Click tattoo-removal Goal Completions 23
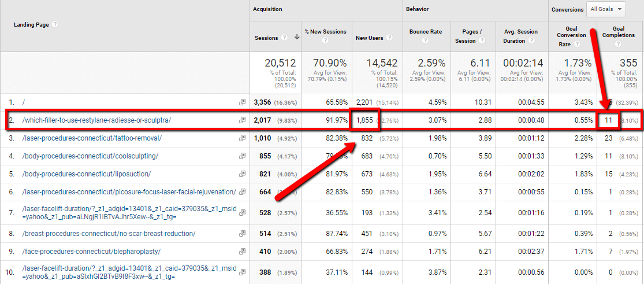 click(609, 138)
